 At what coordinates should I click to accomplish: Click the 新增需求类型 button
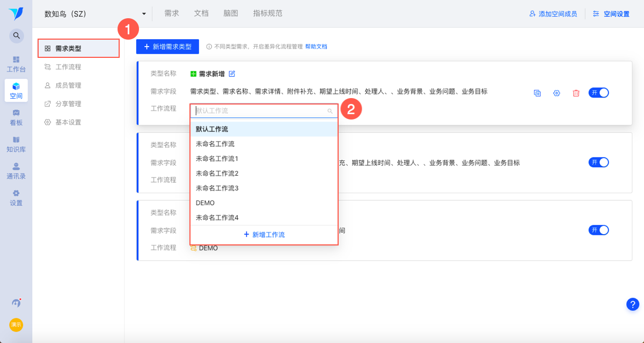coord(167,47)
